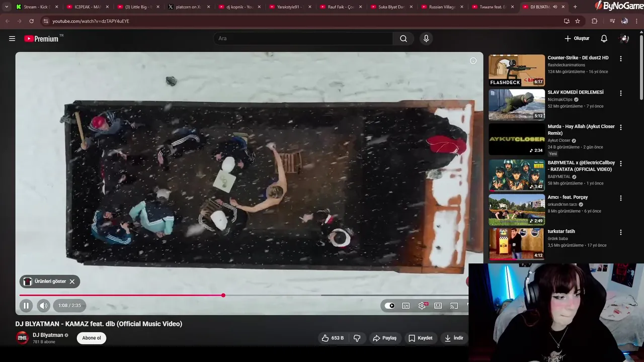Open YouTube notifications bell
644x362 pixels.
(604, 39)
